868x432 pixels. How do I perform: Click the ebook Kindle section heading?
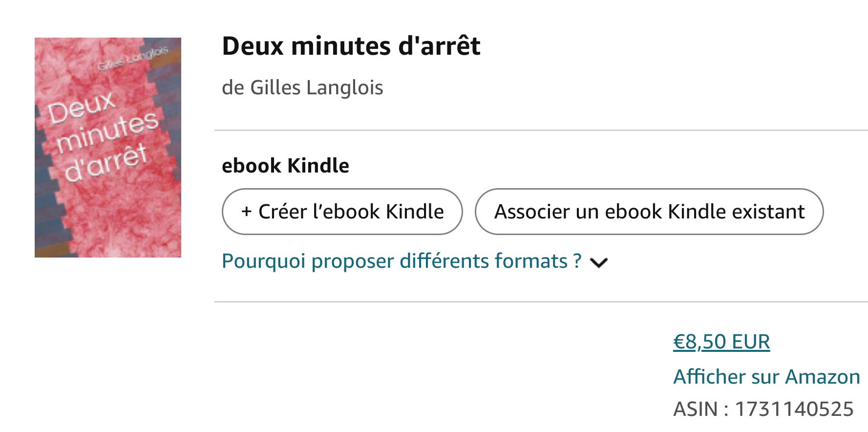tap(285, 166)
